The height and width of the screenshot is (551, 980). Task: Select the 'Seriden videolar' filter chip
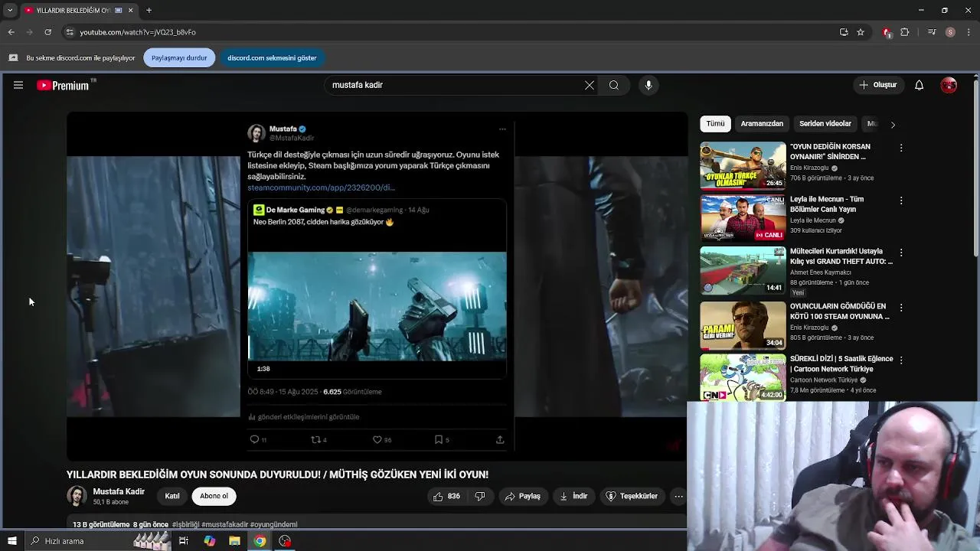click(x=825, y=124)
